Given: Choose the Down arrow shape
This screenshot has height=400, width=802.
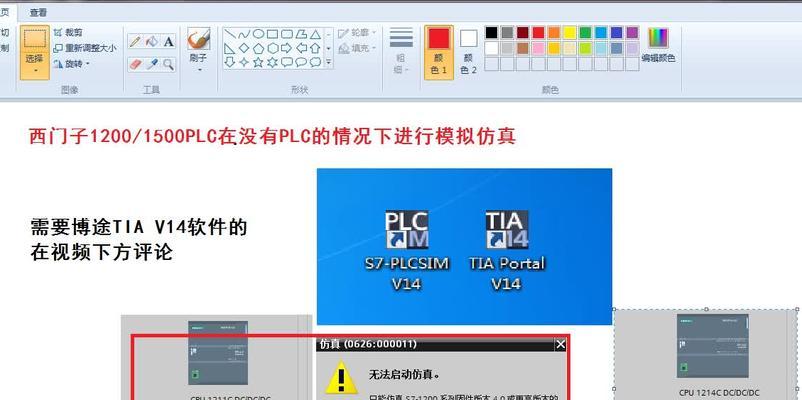Looking at the screenshot, I should [230, 62].
